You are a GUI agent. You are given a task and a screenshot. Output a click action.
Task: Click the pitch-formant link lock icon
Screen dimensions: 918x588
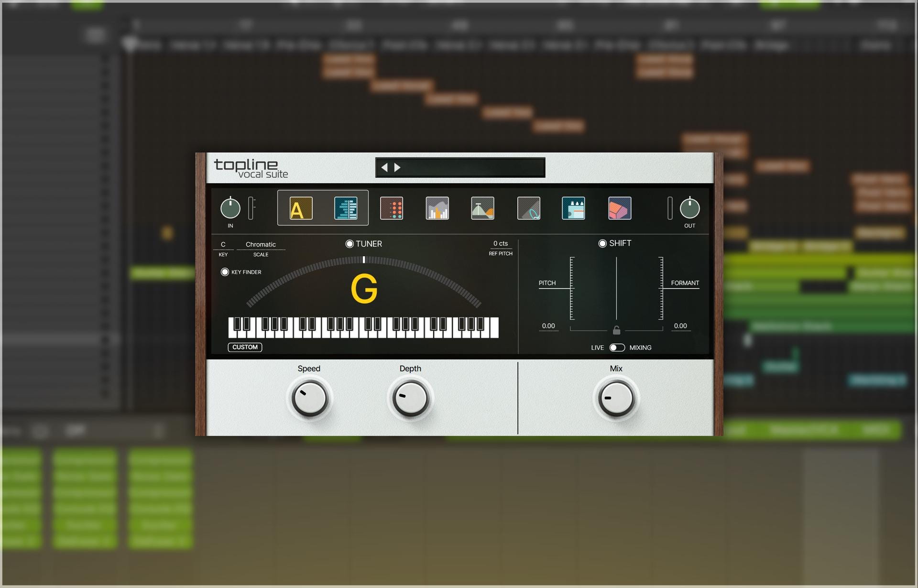pos(617,330)
